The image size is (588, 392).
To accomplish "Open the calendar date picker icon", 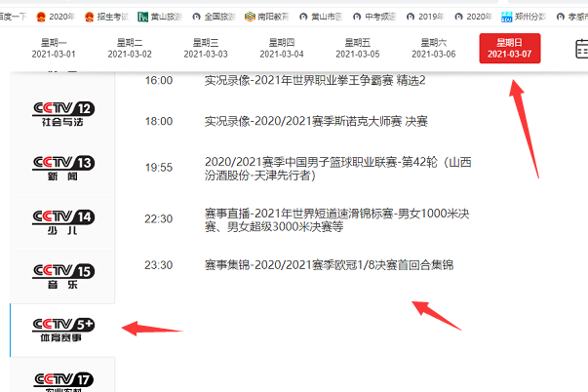I will (581, 49).
